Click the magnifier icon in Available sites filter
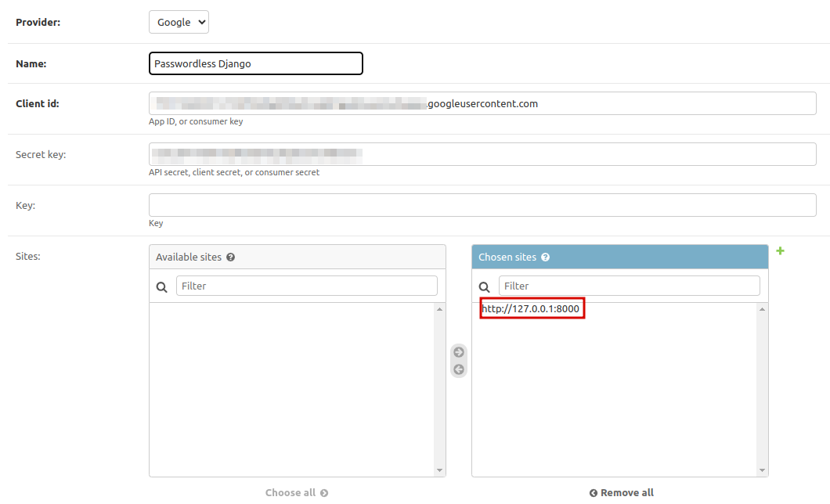This screenshot has height=504, width=830. [x=161, y=286]
